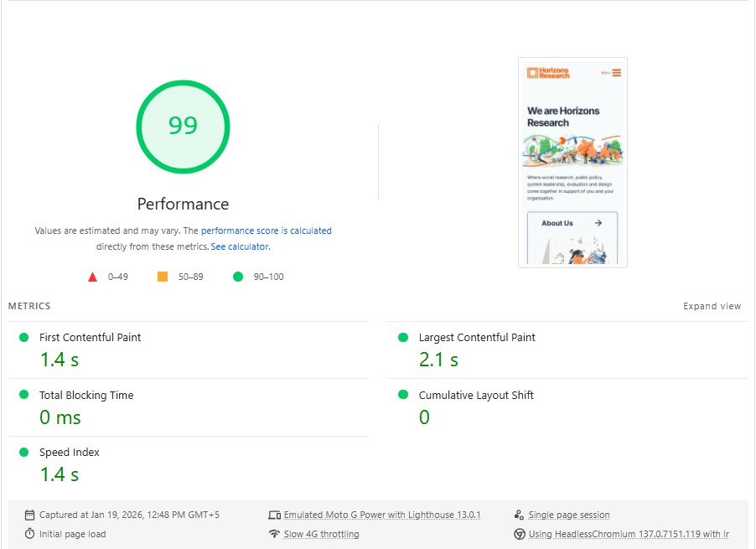Open the See calculator link
The height and width of the screenshot is (549, 756).
click(240, 246)
